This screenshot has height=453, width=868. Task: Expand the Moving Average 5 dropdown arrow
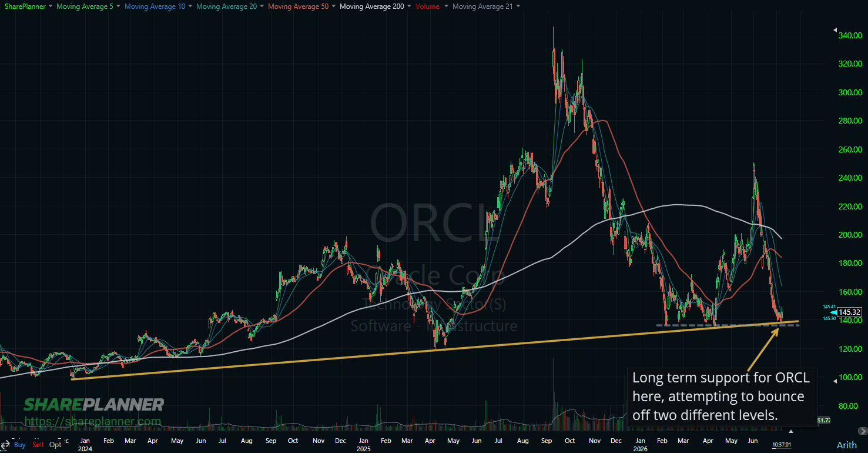118,6
